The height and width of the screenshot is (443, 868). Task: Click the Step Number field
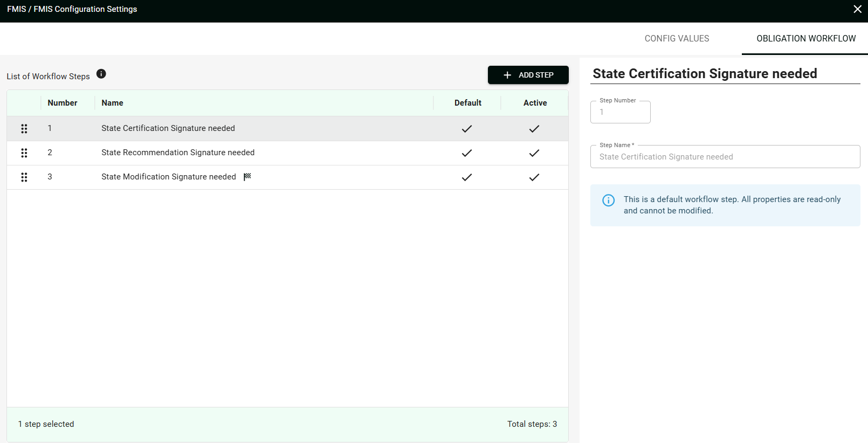coord(621,112)
